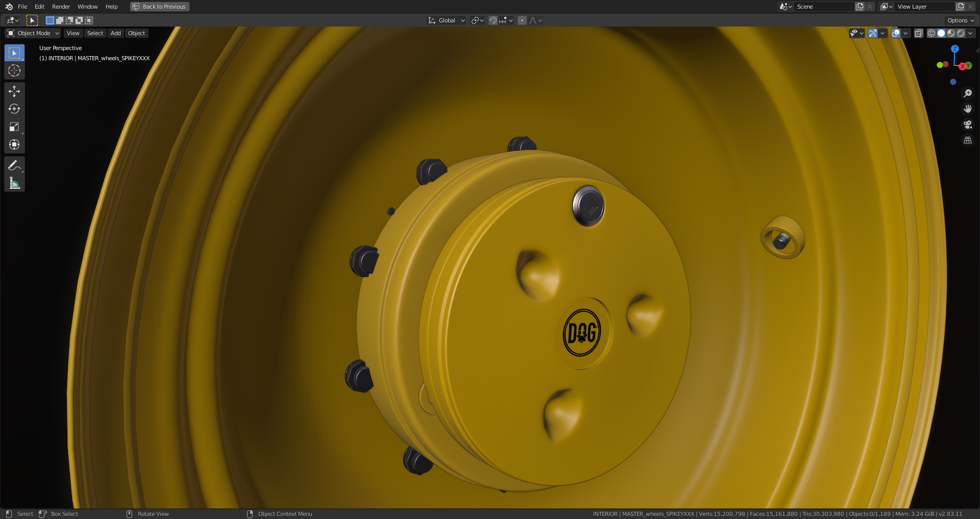Toggle snapping magnet icon
The image size is (980, 519).
493,20
